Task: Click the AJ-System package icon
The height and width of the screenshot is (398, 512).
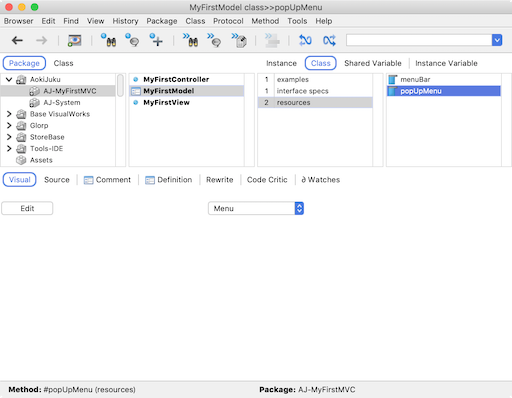Action: pos(34,103)
